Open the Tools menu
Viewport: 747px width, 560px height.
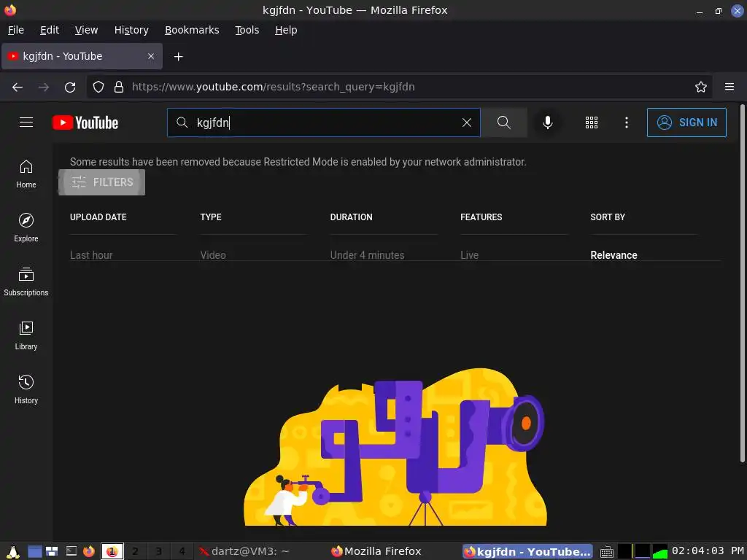pyautogui.click(x=247, y=30)
